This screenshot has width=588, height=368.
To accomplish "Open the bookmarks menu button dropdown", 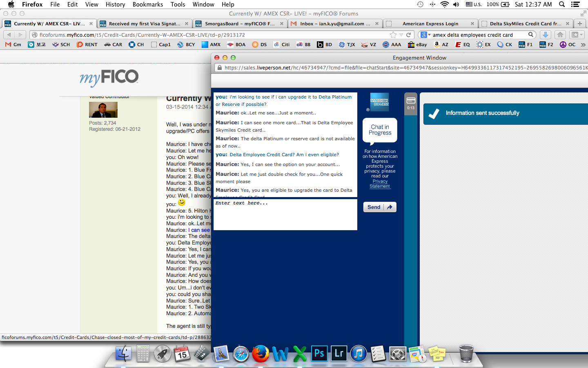I will [x=577, y=35].
